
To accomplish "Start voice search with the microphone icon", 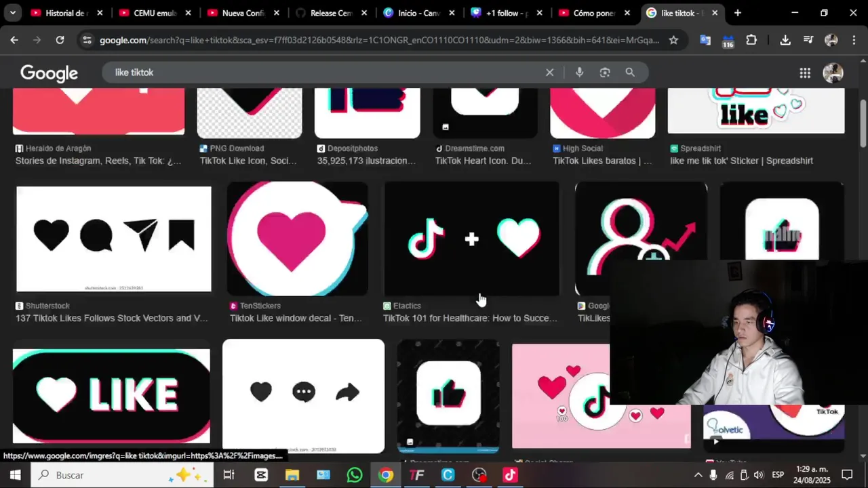I will coord(579,73).
